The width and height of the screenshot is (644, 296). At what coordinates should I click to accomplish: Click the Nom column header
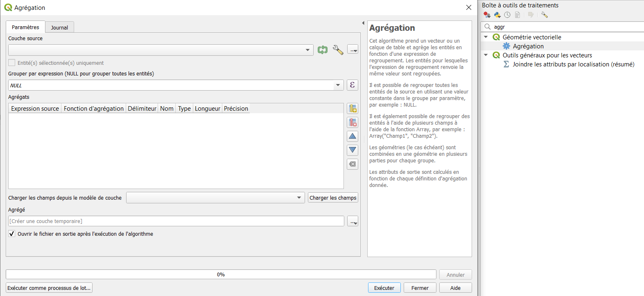tap(167, 109)
